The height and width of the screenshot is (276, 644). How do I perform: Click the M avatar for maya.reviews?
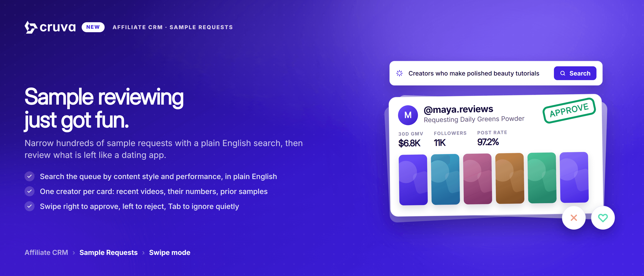408,115
